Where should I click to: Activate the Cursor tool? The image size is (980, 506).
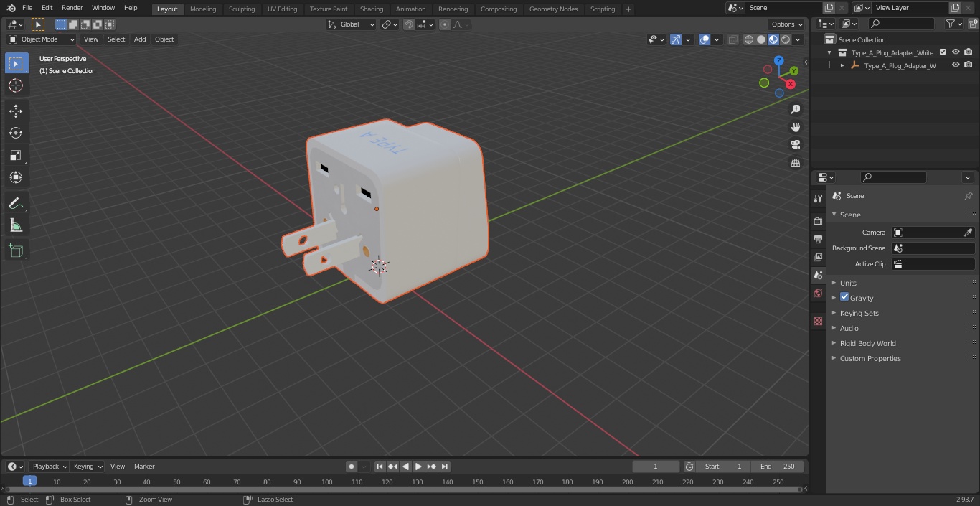point(16,85)
